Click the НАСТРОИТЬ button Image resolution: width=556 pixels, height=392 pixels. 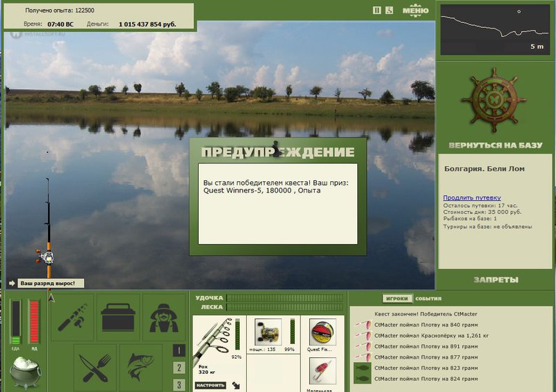tap(211, 385)
